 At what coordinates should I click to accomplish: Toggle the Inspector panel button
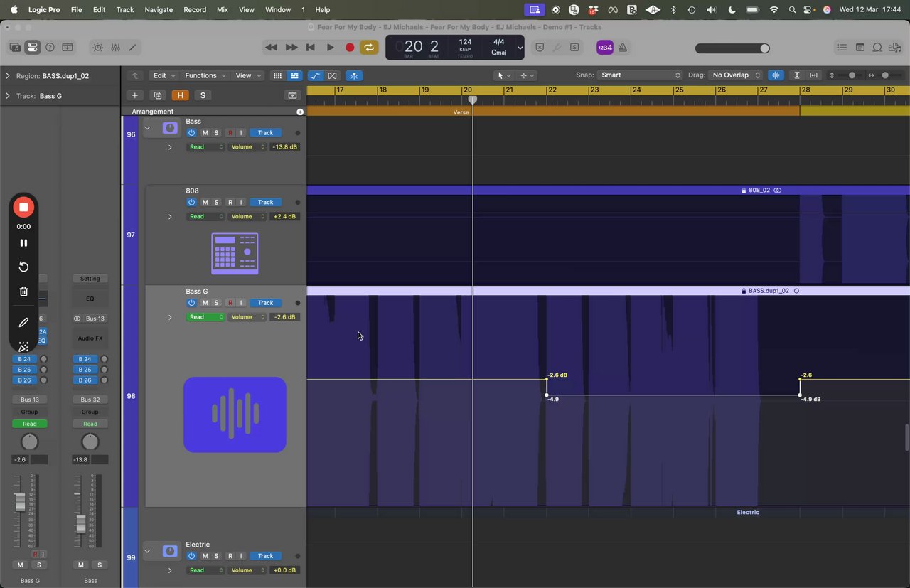click(32, 48)
